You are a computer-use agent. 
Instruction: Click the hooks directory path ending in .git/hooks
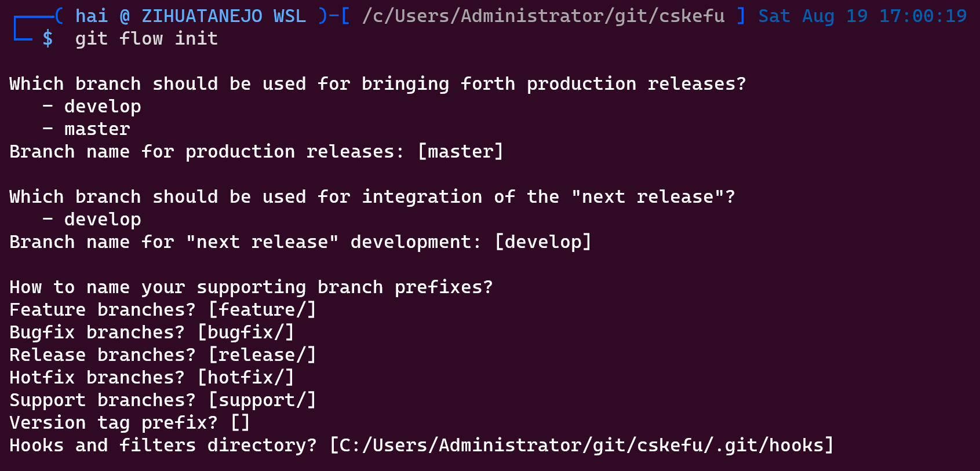click(x=582, y=446)
